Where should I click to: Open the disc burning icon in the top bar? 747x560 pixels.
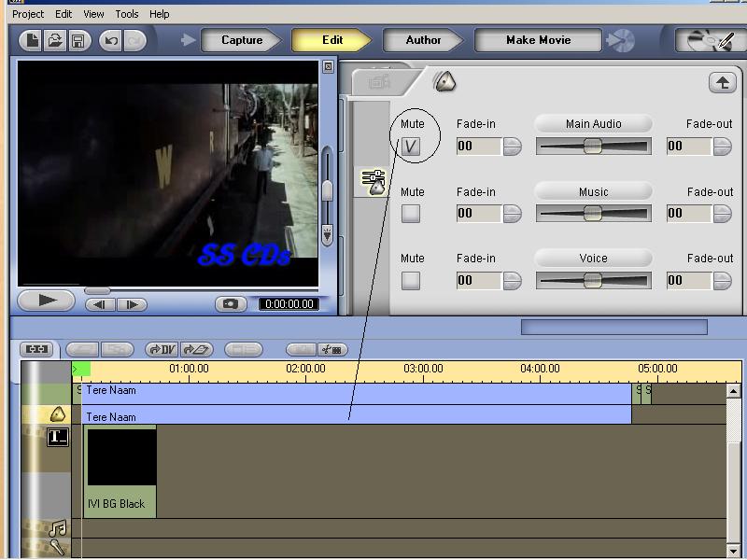pyautogui.click(x=621, y=40)
